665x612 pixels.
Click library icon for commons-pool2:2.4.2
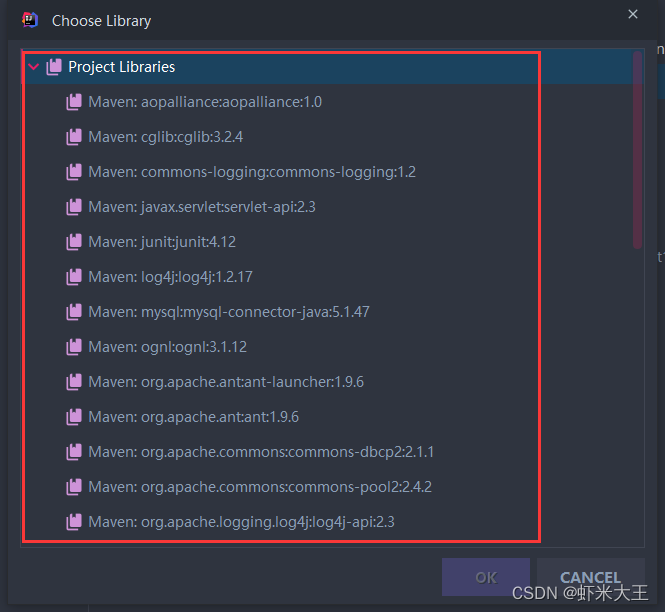[74, 487]
